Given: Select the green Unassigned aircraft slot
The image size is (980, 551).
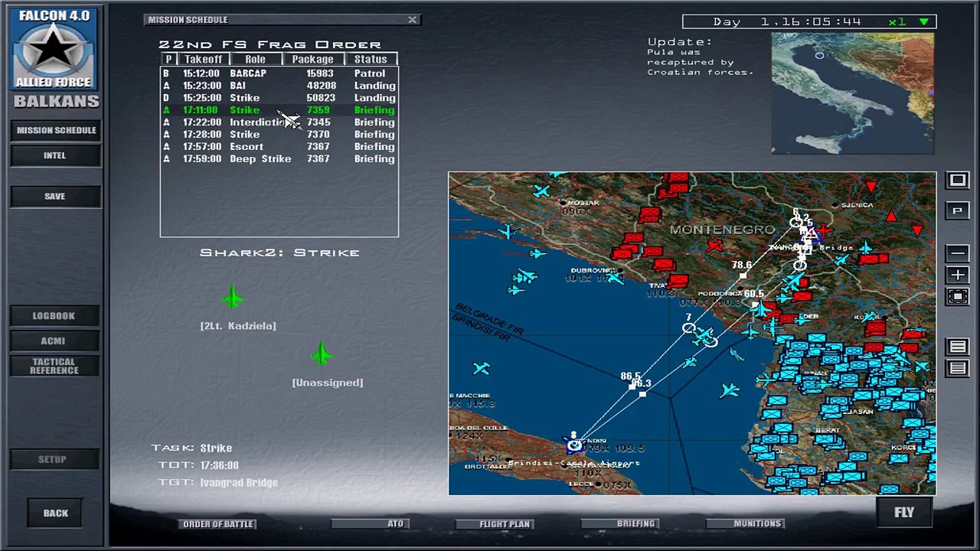Looking at the screenshot, I should tap(322, 354).
